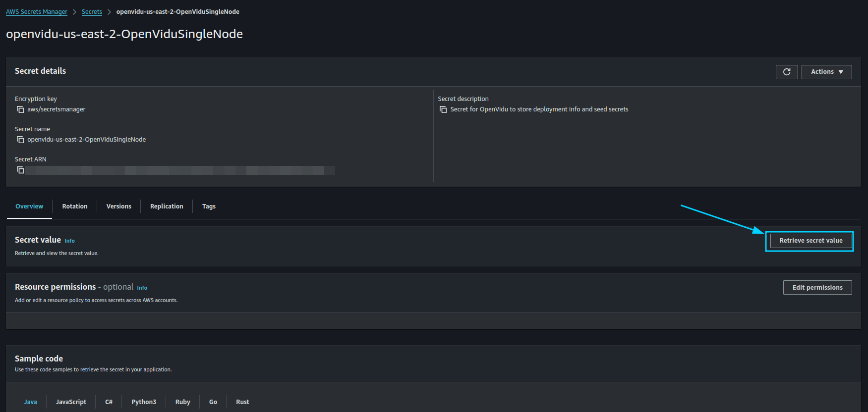
Task: Open the Actions dropdown menu
Action: coord(826,72)
